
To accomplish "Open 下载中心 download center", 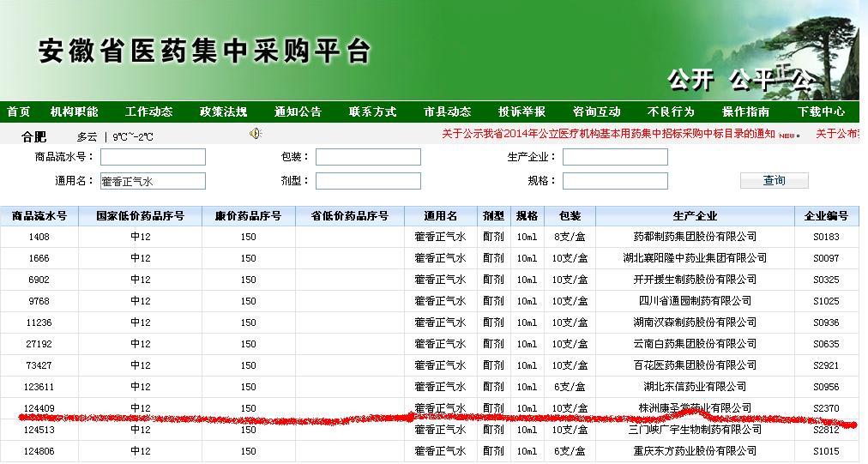I will click(821, 111).
